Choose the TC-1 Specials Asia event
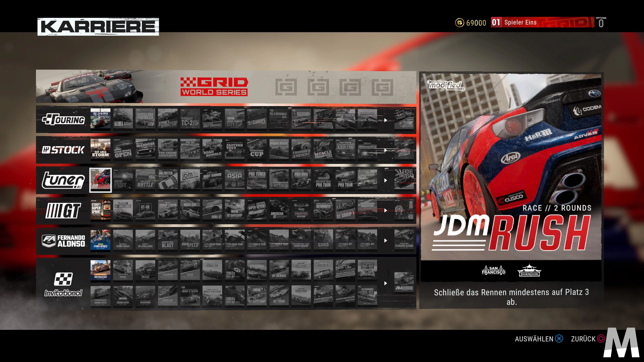 click(279, 119)
